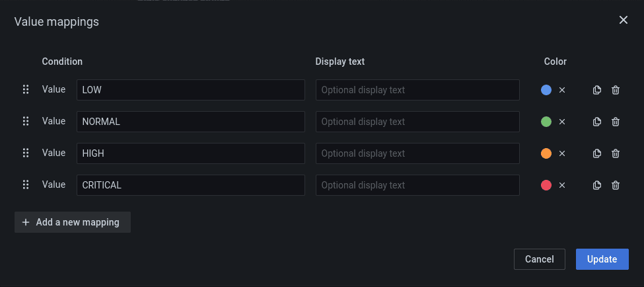Add a new mapping
The height and width of the screenshot is (287, 644).
coord(72,222)
